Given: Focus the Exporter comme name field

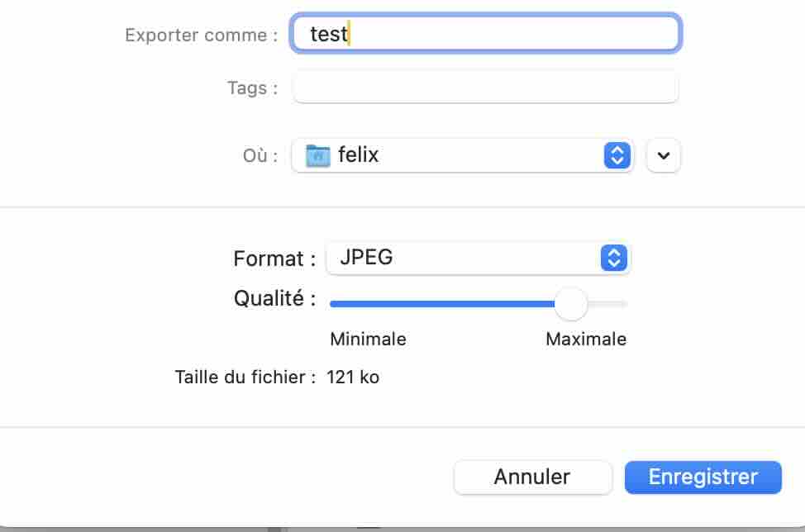Looking at the screenshot, I should [486, 34].
